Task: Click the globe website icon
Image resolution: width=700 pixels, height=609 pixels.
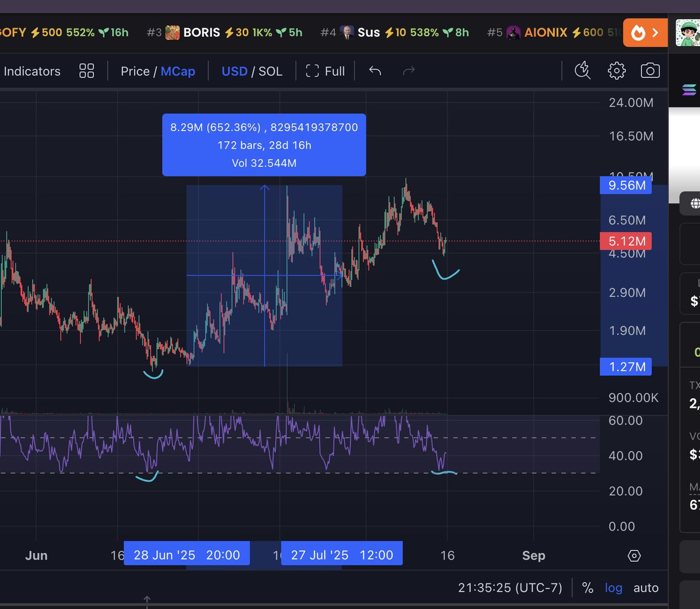Action: [695, 204]
